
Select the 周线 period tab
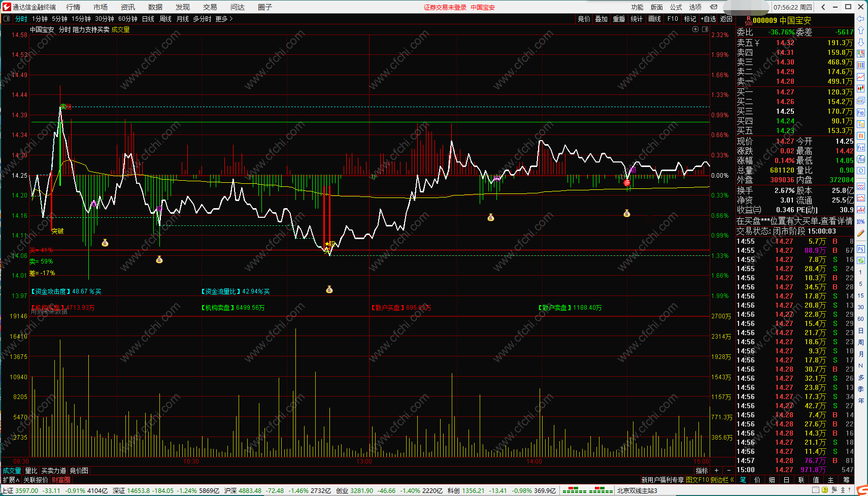[165, 19]
